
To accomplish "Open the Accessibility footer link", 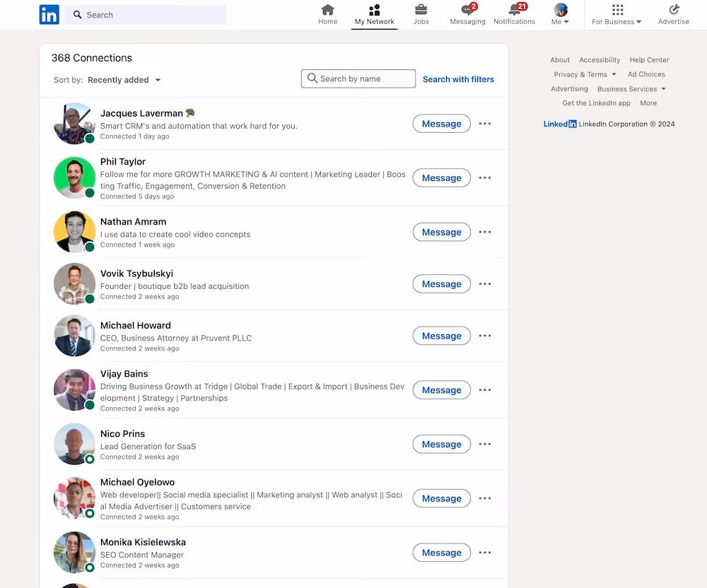I will pyautogui.click(x=600, y=60).
